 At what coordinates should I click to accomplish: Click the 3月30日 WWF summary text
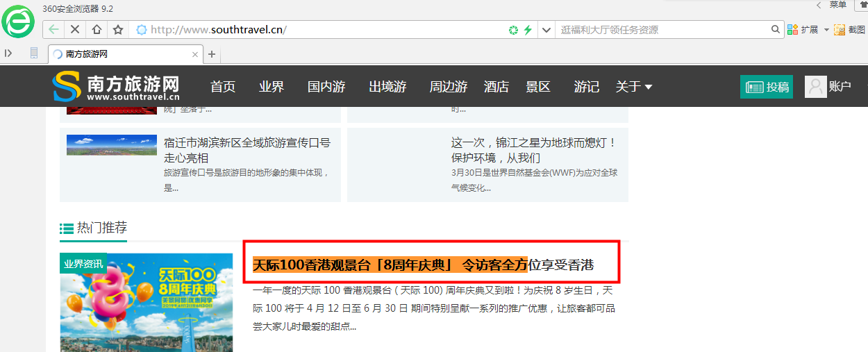pos(535,180)
